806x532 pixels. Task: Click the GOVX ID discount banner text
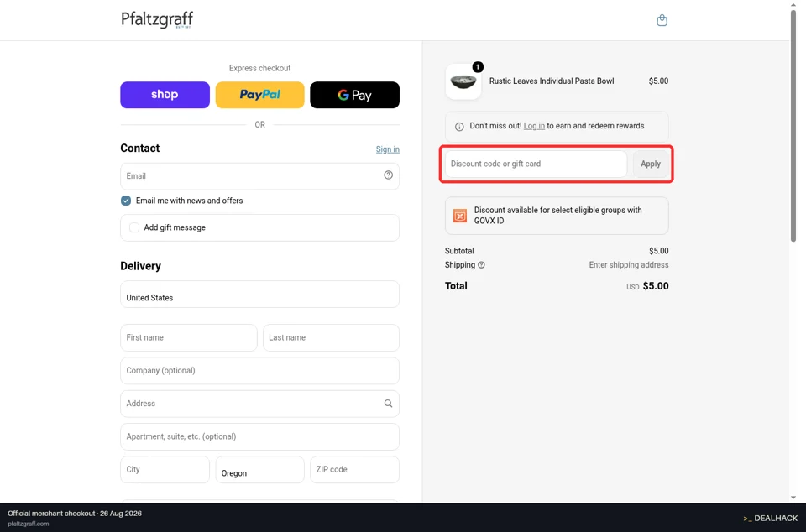tap(557, 215)
